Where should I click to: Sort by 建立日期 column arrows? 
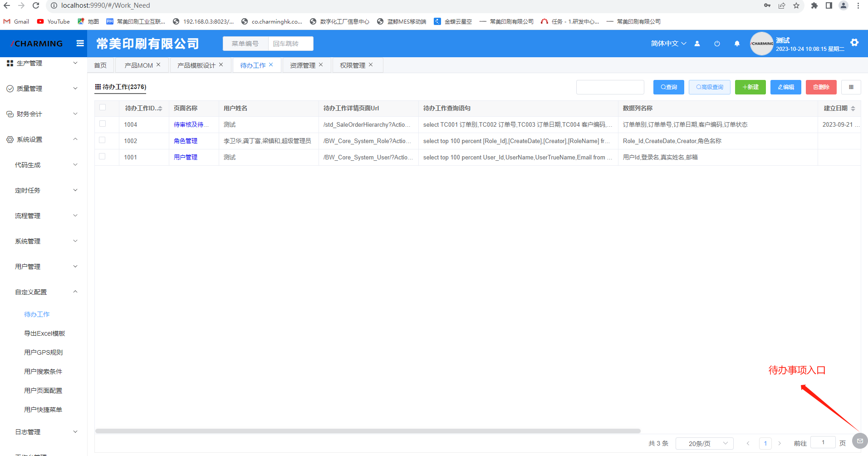853,109
